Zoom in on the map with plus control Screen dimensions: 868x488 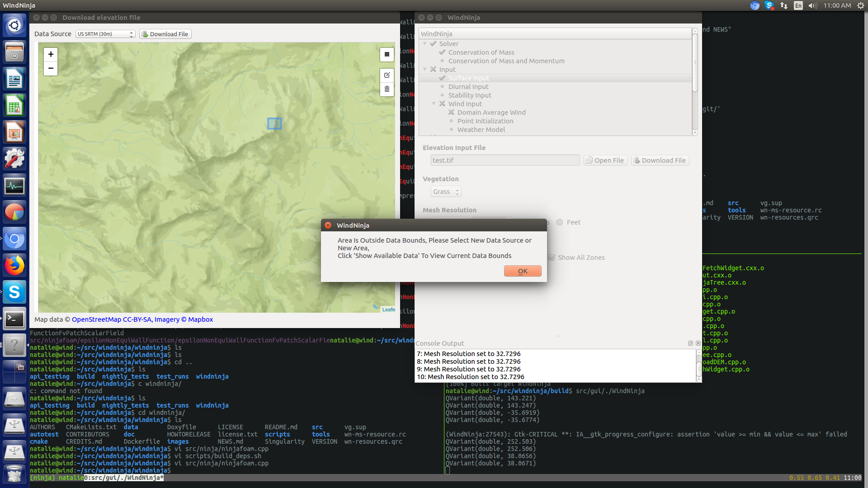point(50,54)
